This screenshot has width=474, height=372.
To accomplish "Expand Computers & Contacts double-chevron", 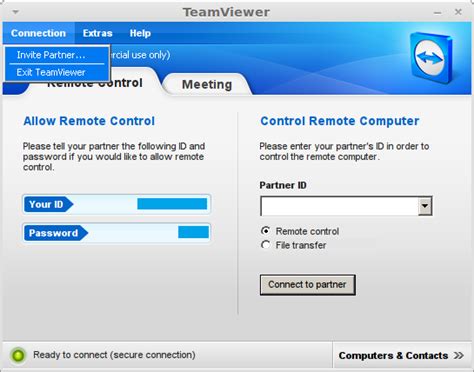I will (459, 355).
